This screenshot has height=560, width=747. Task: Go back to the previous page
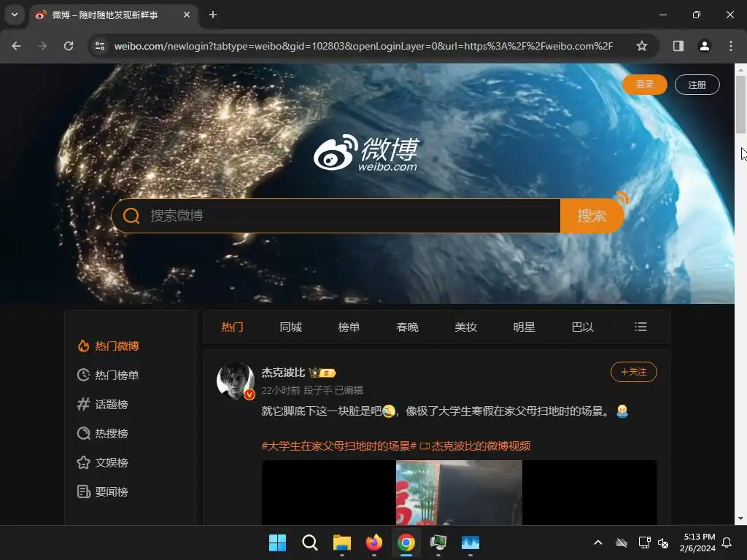[x=16, y=46]
